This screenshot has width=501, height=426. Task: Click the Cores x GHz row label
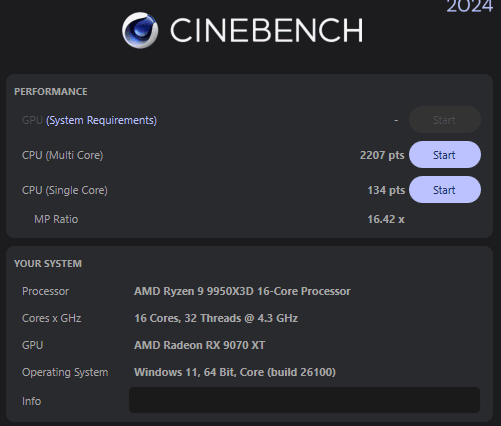coord(51,318)
